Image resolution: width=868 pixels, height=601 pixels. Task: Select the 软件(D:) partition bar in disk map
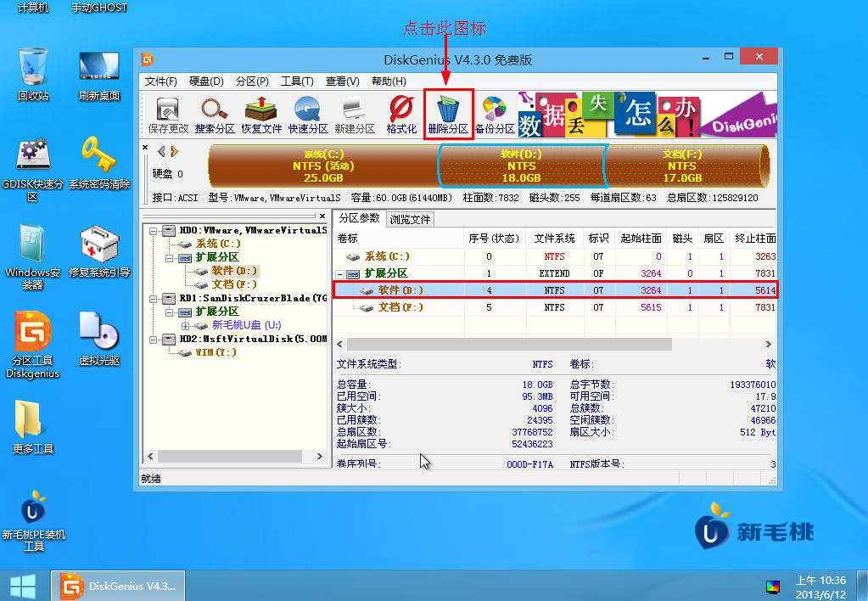click(522, 166)
